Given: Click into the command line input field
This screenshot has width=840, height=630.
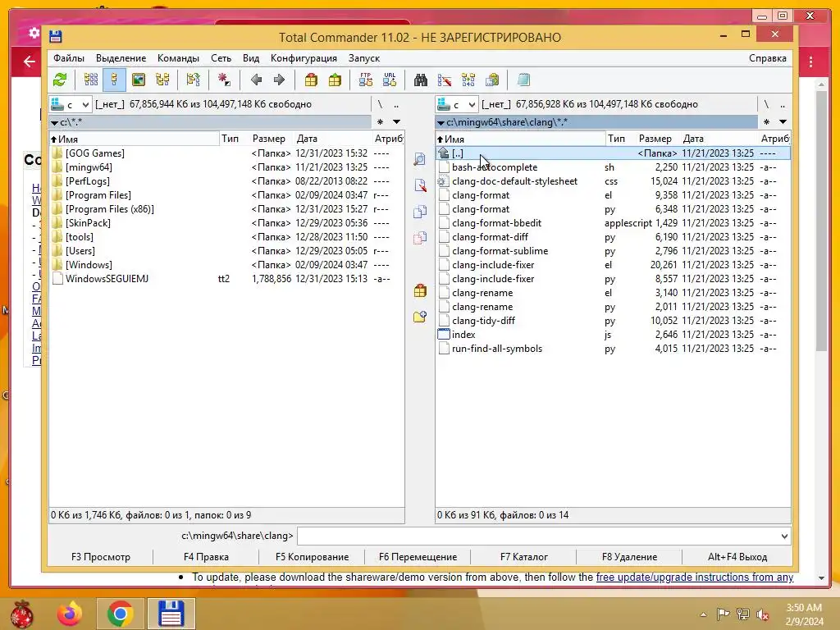Looking at the screenshot, I should pyautogui.click(x=538, y=536).
